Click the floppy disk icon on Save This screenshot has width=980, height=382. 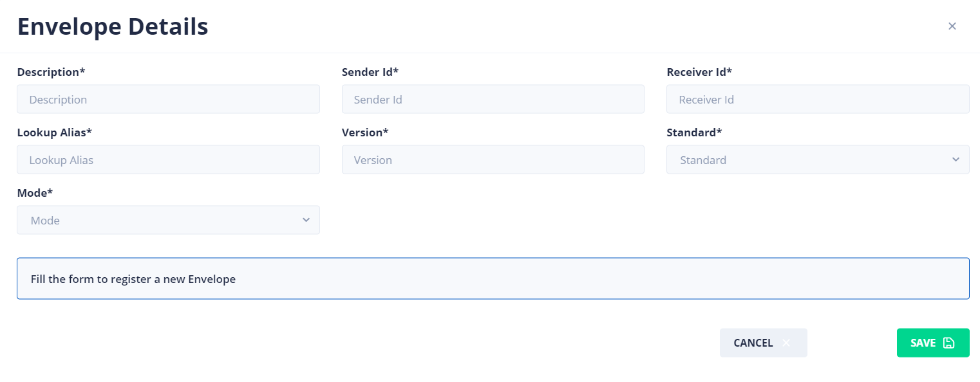pyautogui.click(x=948, y=343)
